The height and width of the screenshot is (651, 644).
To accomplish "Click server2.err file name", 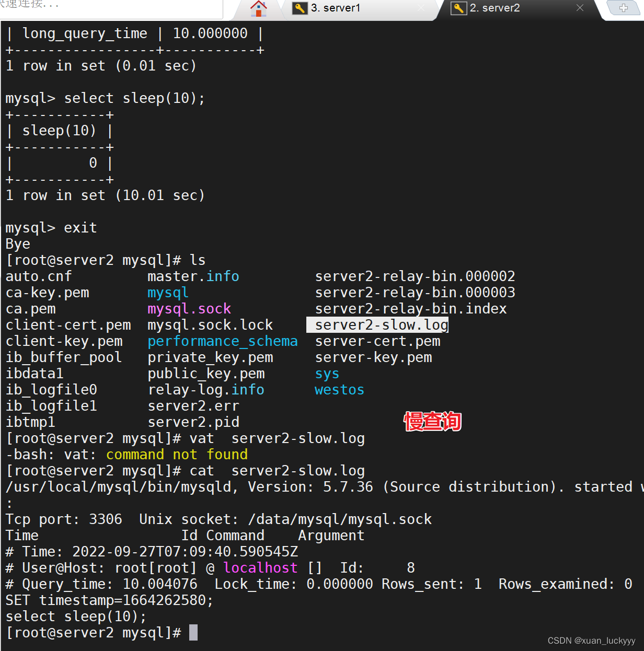I will [193, 406].
